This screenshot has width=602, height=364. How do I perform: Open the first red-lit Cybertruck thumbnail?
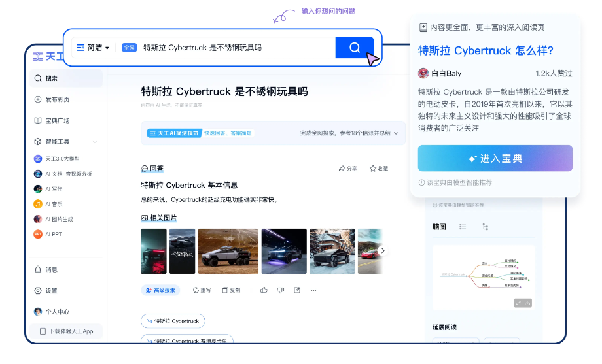[x=154, y=251]
